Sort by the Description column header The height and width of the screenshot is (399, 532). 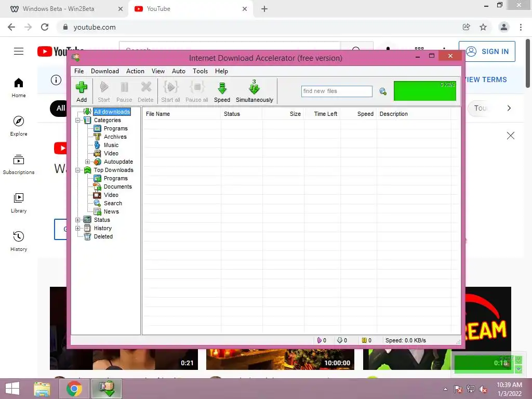tap(414, 114)
